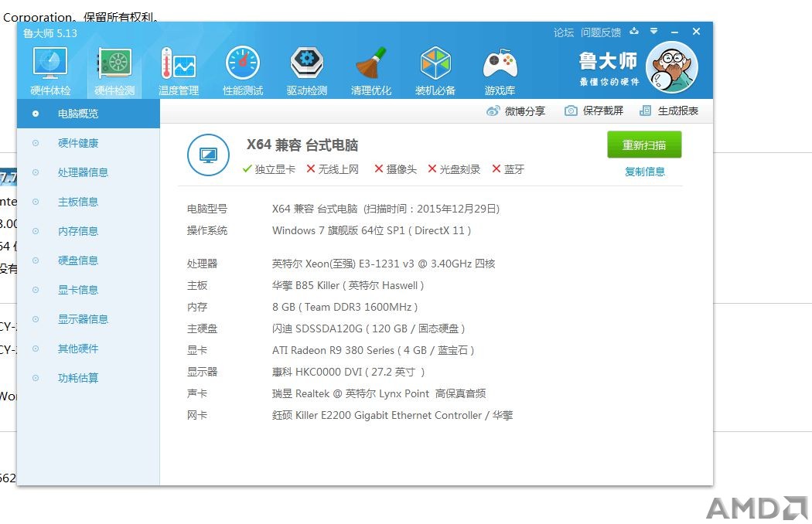The height and width of the screenshot is (524, 812).
Task: Click the desktop computer monitor icon
Action: click(208, 155)
